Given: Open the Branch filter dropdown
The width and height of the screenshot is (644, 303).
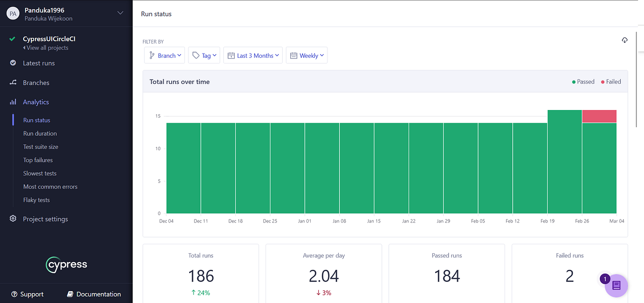Looking at the screenshot, I should point(165,55).
